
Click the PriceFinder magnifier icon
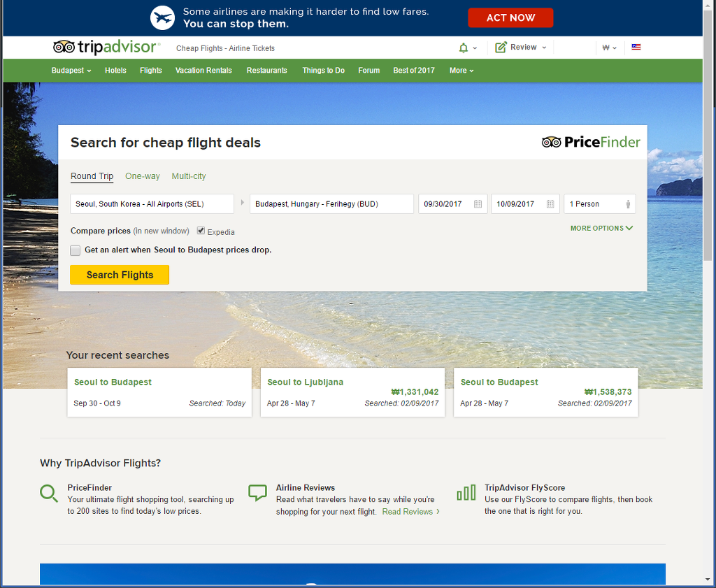click(49, 494)
